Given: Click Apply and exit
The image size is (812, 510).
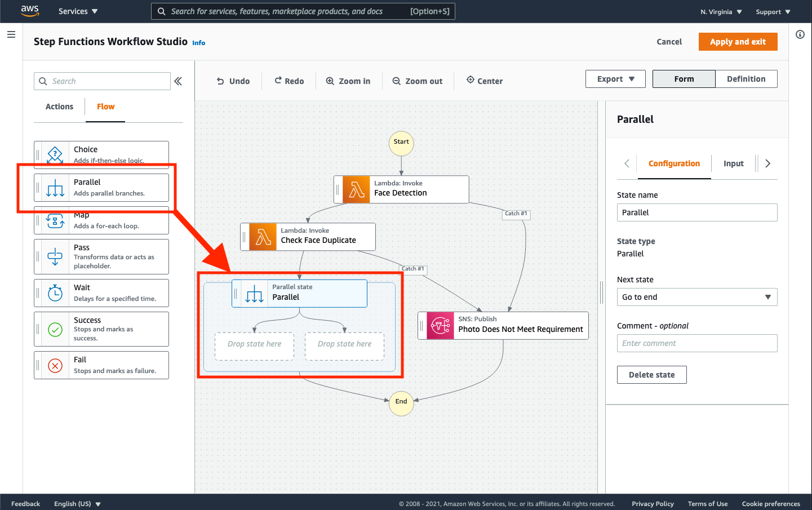Looking at the screenshot, I should (738, 42).
